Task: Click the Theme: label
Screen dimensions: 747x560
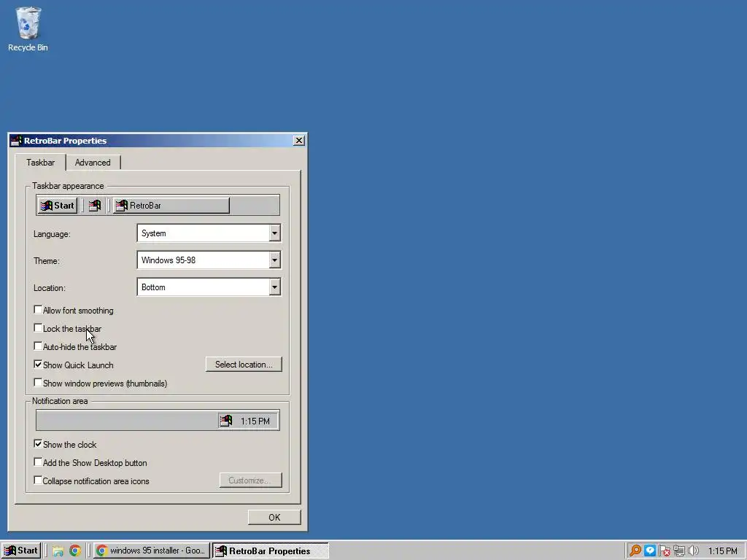Action: tap(47, 261)
